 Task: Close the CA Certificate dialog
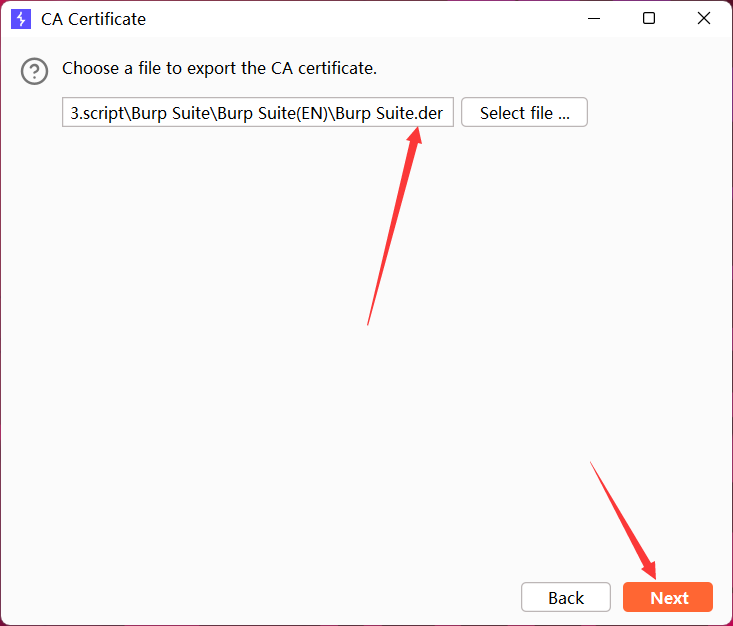click(704, 19)
